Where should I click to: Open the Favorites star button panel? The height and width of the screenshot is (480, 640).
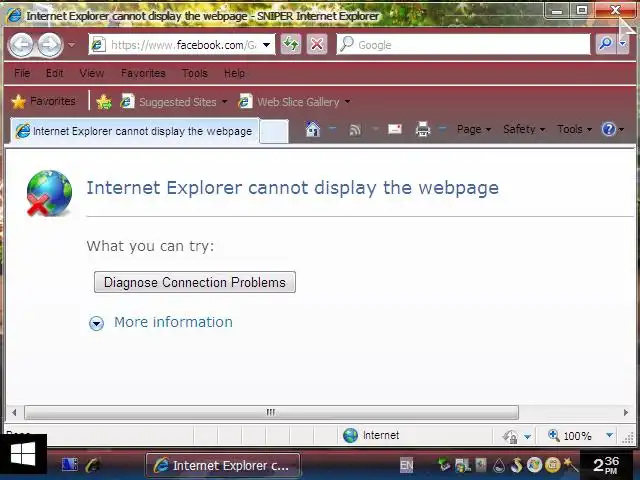pyautogui.click(x=44, y=101)
